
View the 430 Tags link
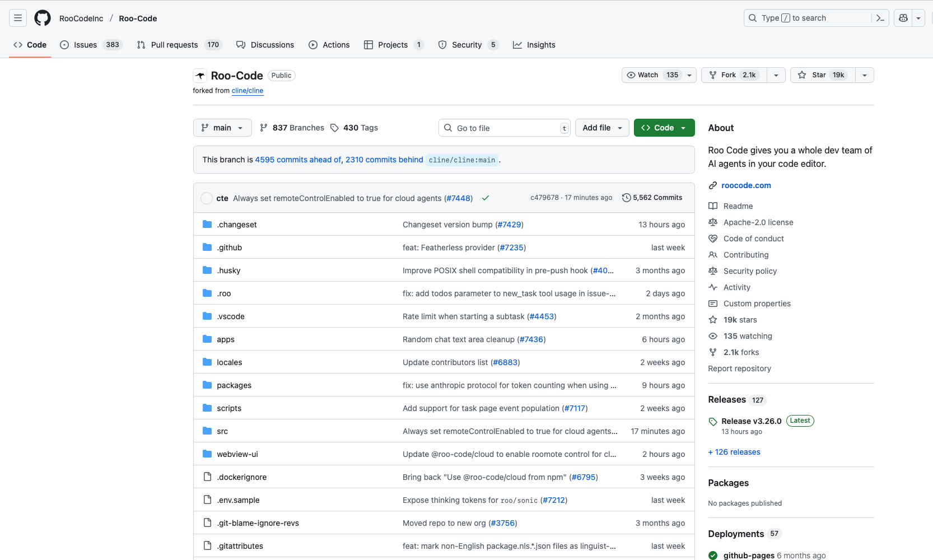354,128
